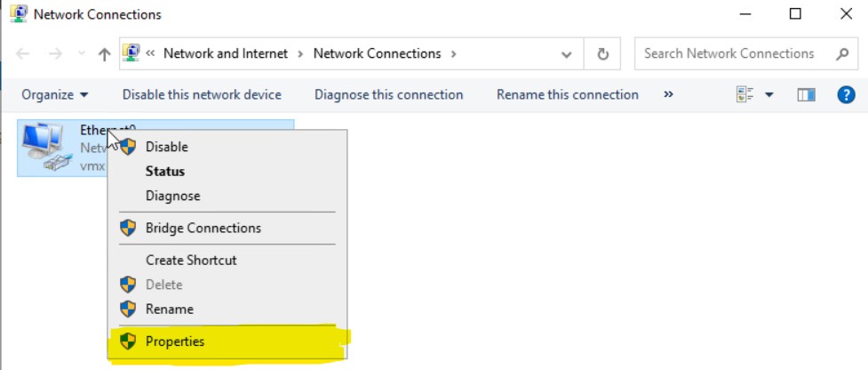Viewport: 868px width, 370px height.
Task: Click Rename this connection button
Action: 567,95
